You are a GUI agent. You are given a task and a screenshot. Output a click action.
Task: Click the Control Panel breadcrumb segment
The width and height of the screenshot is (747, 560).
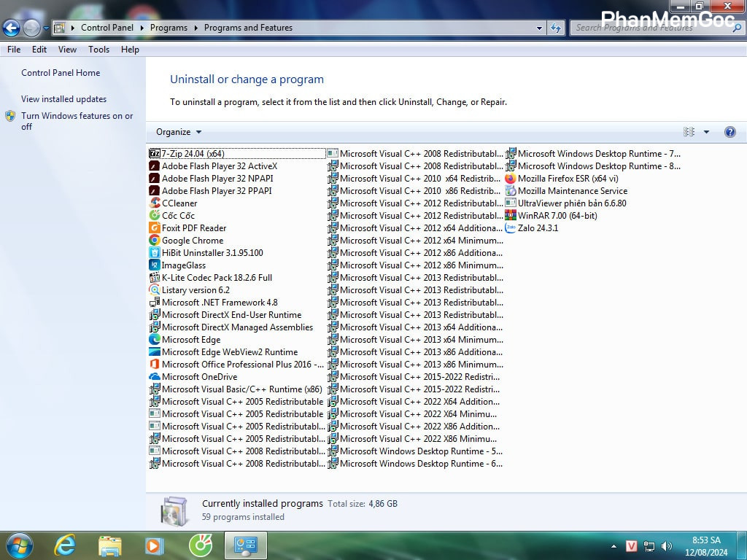[x=107, y=28]
